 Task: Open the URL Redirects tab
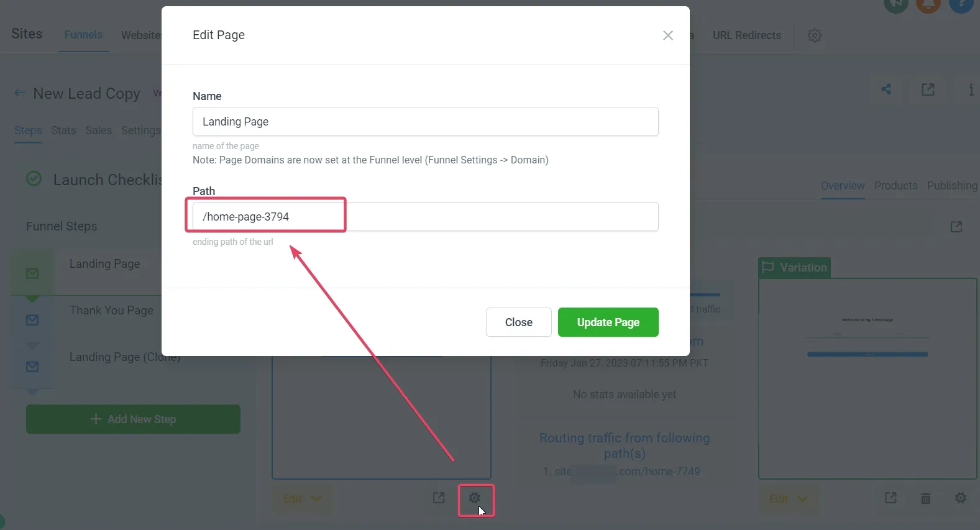(x=746, y=35)
